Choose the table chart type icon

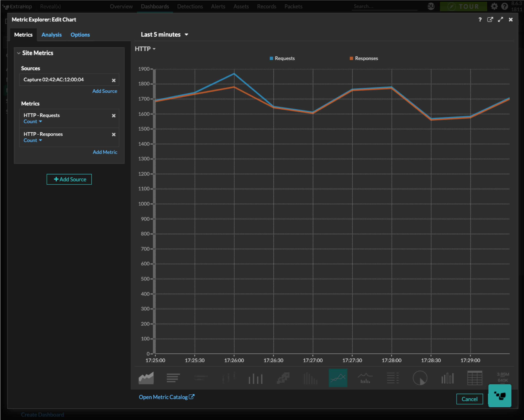tap(474, 378)
